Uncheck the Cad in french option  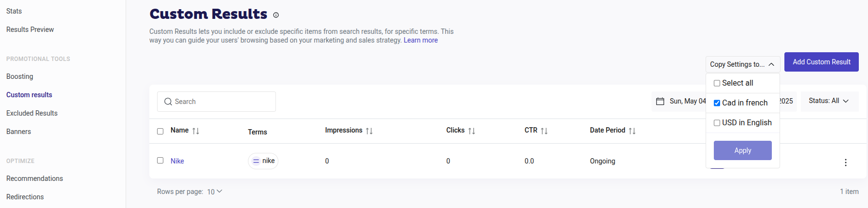[x=717, y=103]
